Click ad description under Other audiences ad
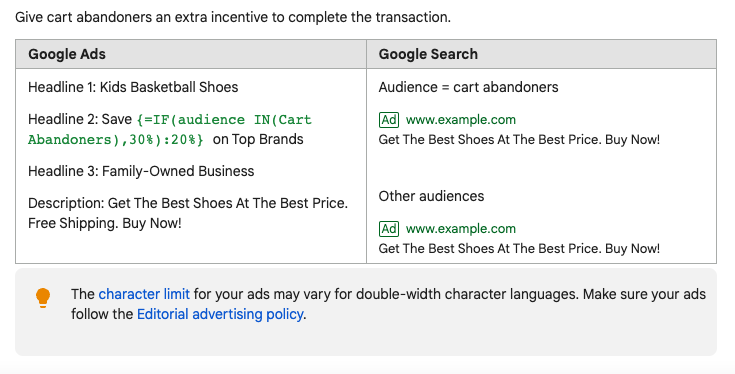Viewport: 735px width, 374px height. [519, 248]
